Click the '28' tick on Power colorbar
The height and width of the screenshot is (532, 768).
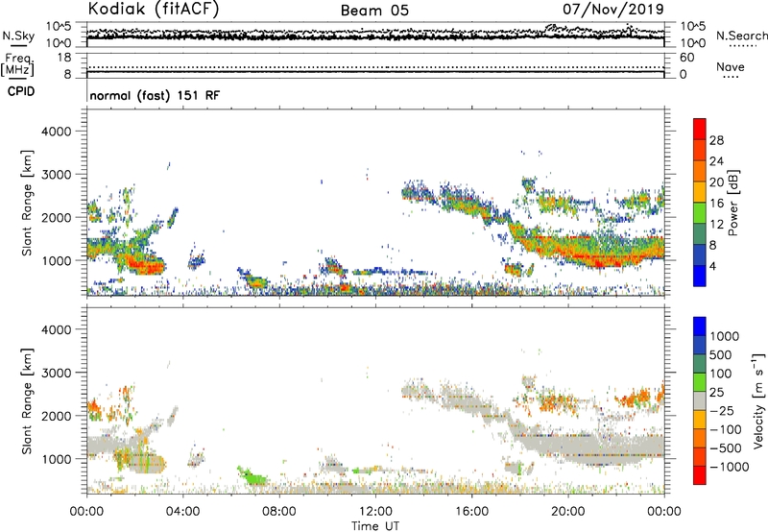716,140
